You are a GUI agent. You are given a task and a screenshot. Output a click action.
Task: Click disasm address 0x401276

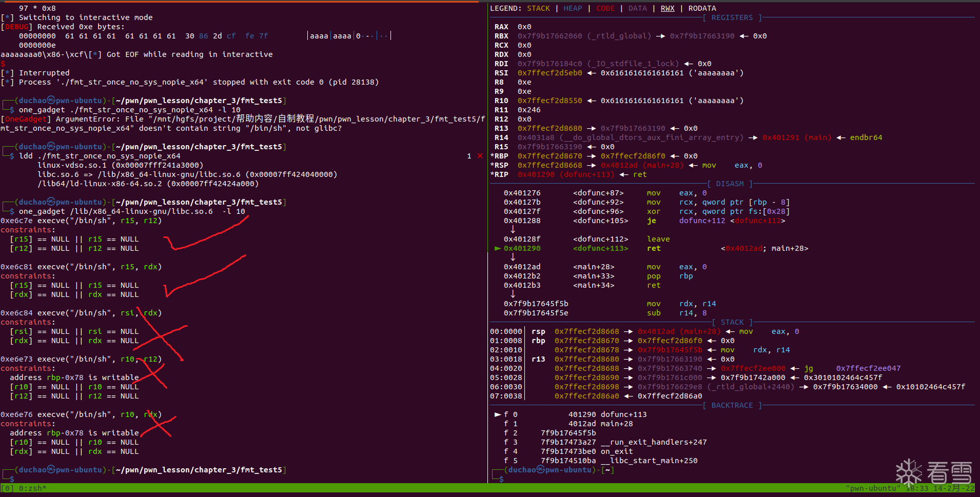[x=522, y=193]
